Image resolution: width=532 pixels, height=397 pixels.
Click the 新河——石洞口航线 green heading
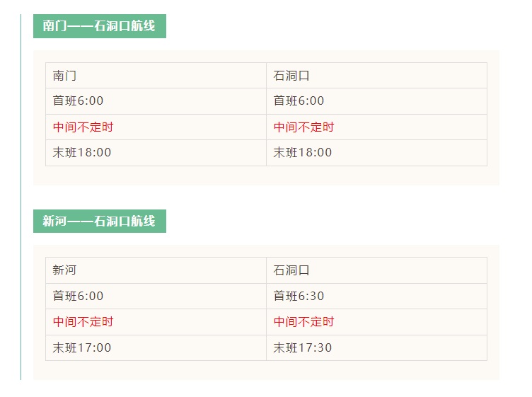[x=99, y=221]
